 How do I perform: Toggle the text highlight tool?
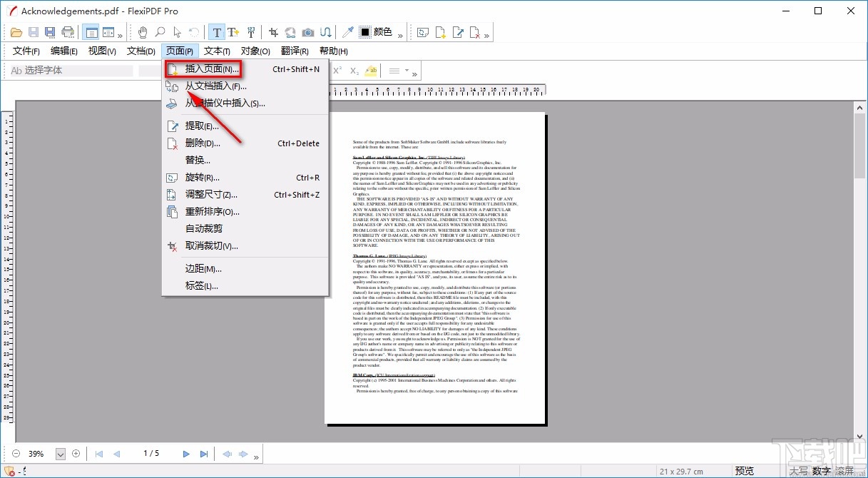pyautogui.click(x=371, y=70)
